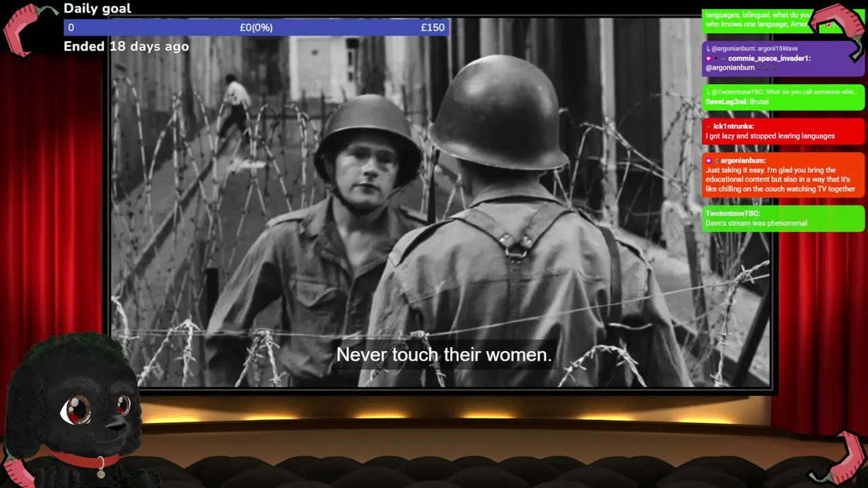Open DaveLeg3nd's username in chat
The image size is (868, 488).
726,102
